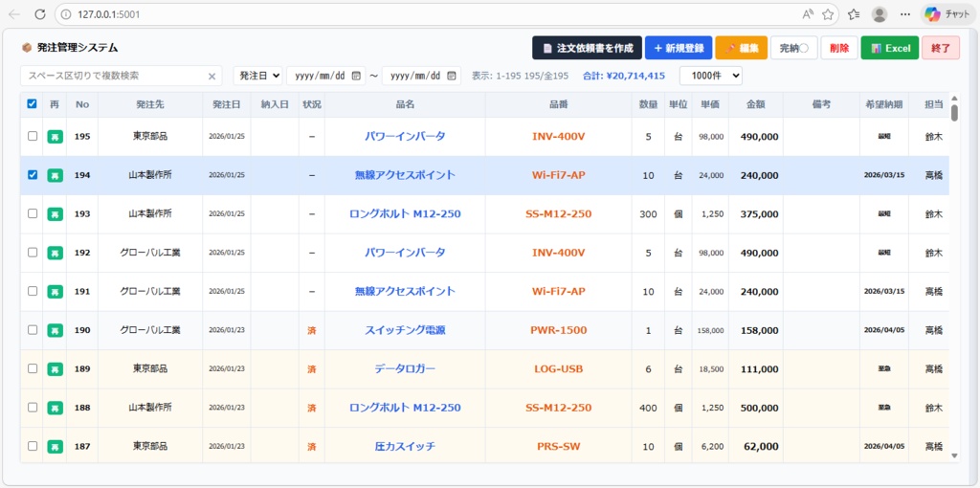Screen dimensions: 980x488
Task: Uncheck the box for order 194
Action: 33,175
